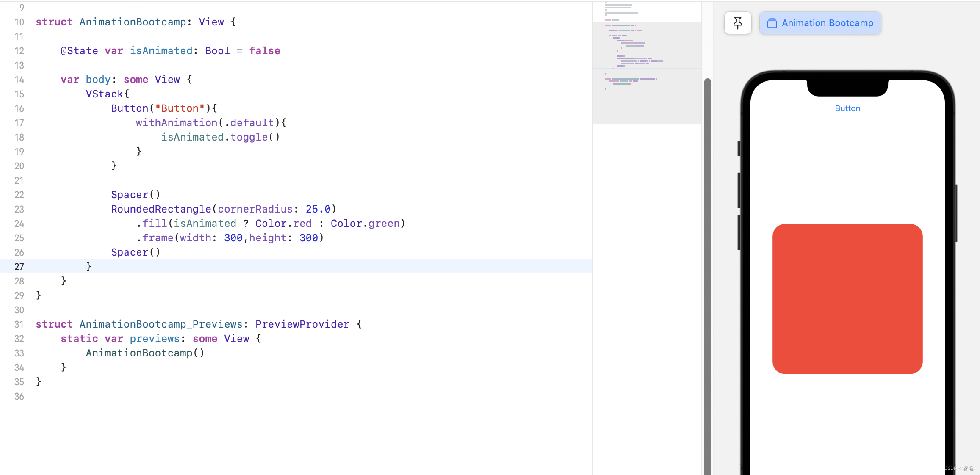Click AnimationBootcamp() call on line 33
The width and height of the screenshot is (980, 475).
click(144, 353)
